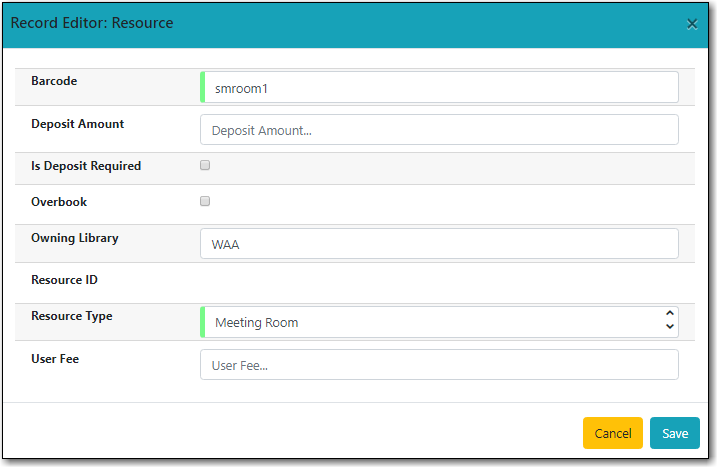Click the Resource ID label

point(65,280)
